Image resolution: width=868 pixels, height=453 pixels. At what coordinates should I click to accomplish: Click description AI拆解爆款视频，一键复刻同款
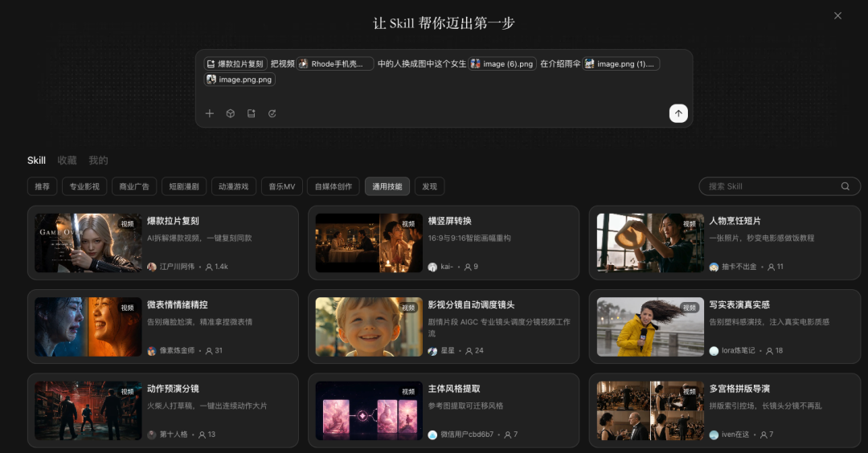pyautogui.click(x=199, y=238)
